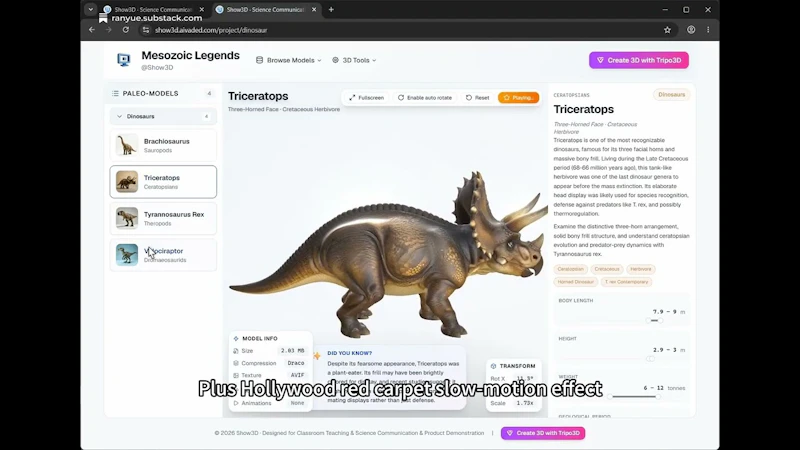This screenshot has height=450, width=800.
Task: Open the browser three-dot menu
Action: click(708, 30)
